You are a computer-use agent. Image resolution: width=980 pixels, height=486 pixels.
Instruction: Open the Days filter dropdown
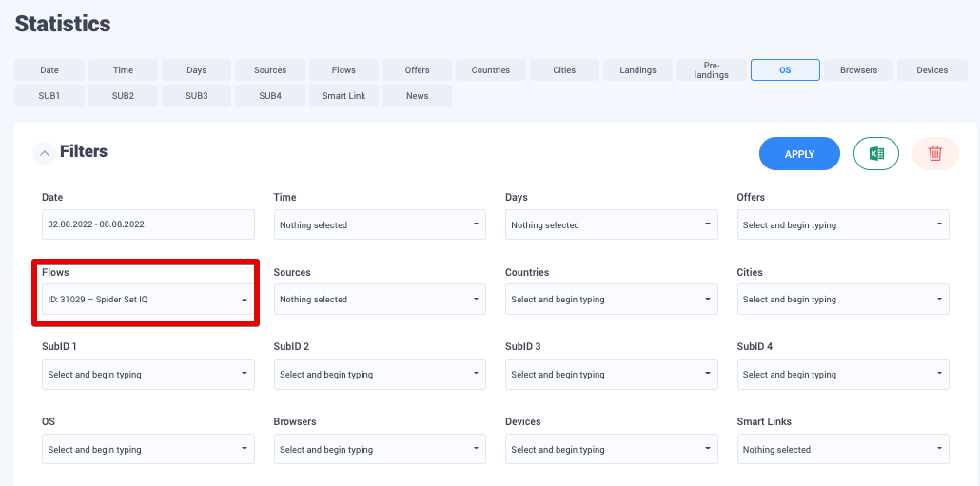click(611, 225)
